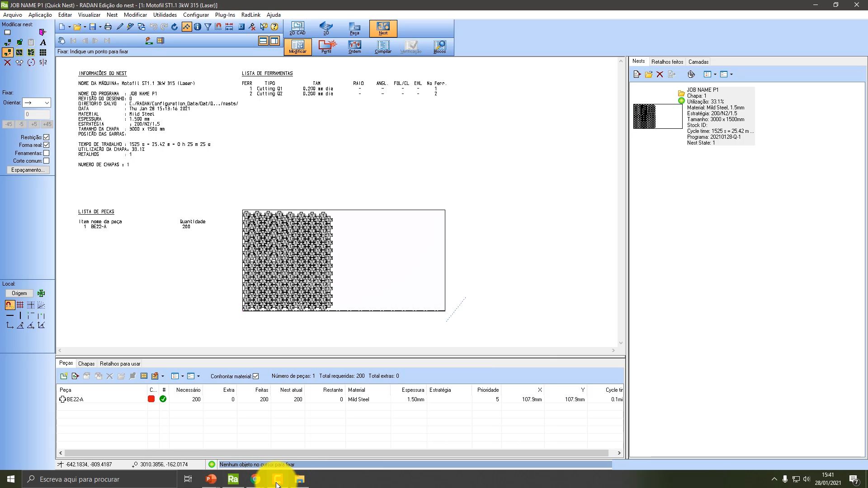Click the filter funnel icon
This screenshot has height=488, width=868.
(208, 27)
